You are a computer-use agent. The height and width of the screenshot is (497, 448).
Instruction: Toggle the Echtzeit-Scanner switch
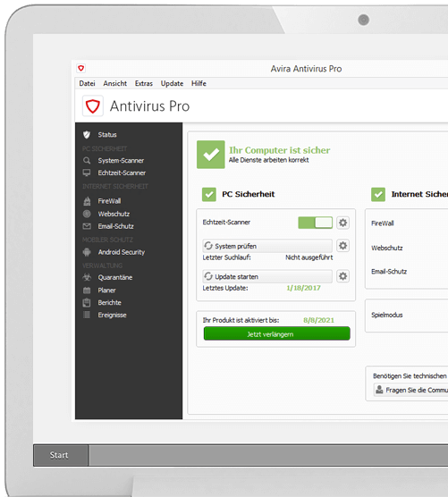point(315,223)
